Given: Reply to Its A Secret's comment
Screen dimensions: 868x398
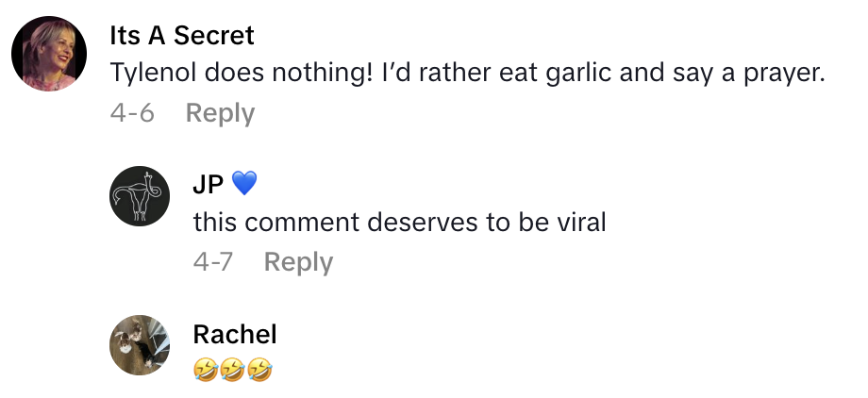Looking at the screenshot, I should 220,113.
